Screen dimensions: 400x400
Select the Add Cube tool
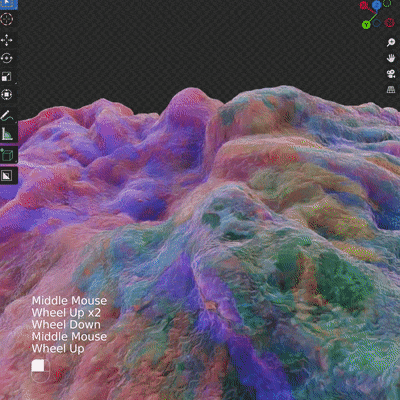[7, 155]
